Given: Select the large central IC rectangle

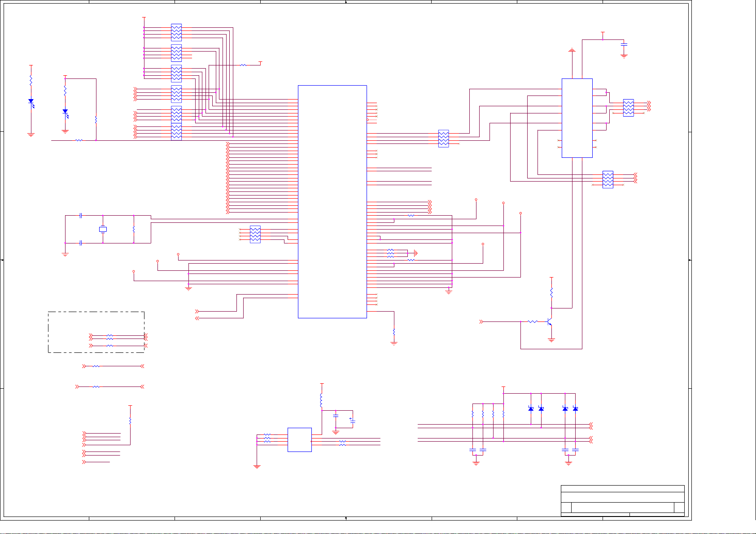Looking at the screenshot, I should 332,202.
